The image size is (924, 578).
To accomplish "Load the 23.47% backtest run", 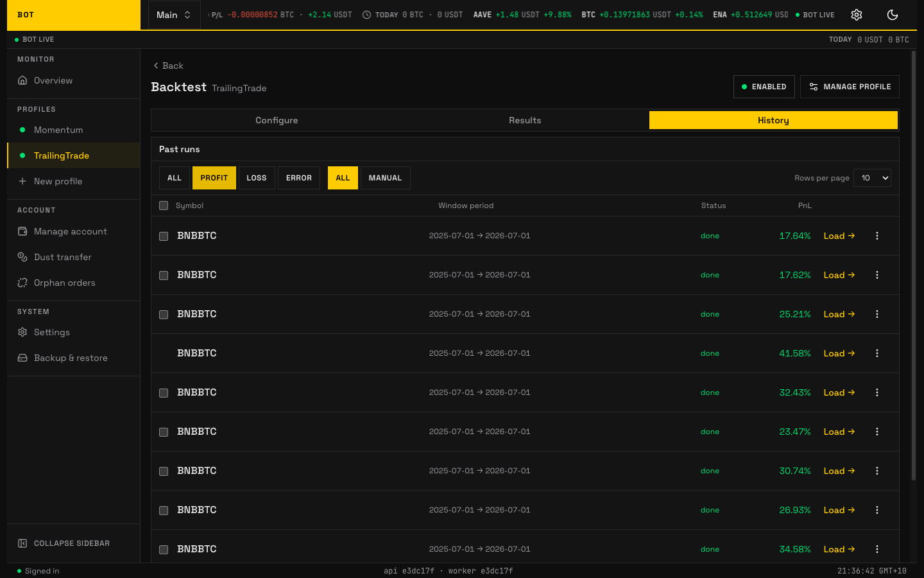I will 839,432.
